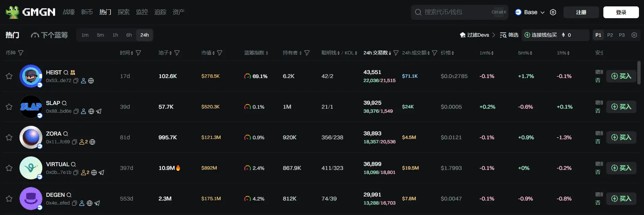Screen dimensions: 644x215
Task: Copy the DEGEN contract address
Action: click(x=75, y=203)
